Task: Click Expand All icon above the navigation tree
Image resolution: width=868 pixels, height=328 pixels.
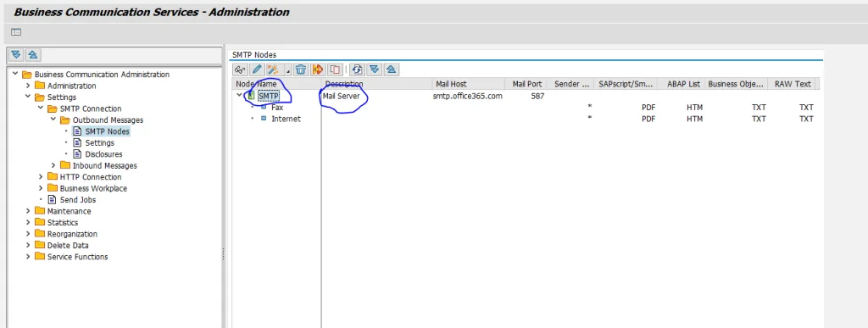Action: [x=16, y=55]
